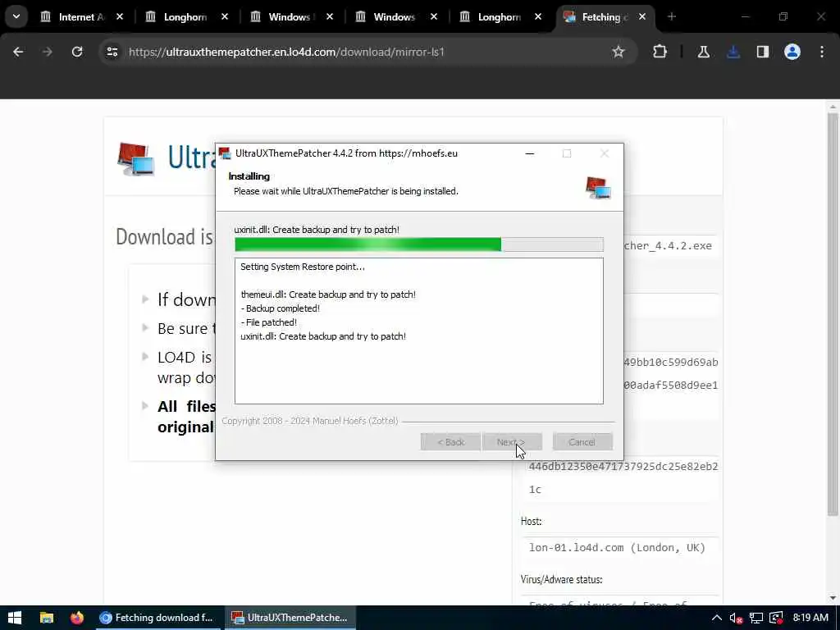840x630 pixels.
Task: Click the Next button in installer
Action: coord(512,442)
